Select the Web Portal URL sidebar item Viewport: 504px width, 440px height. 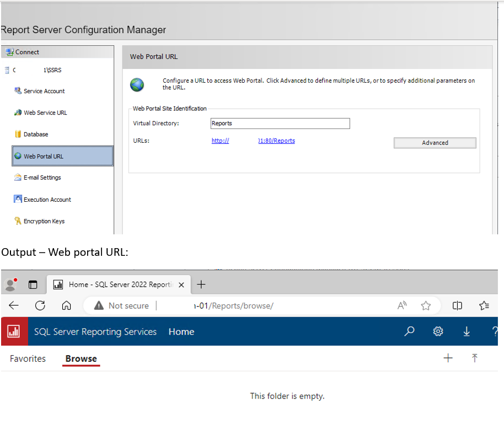tap(62, 156)
